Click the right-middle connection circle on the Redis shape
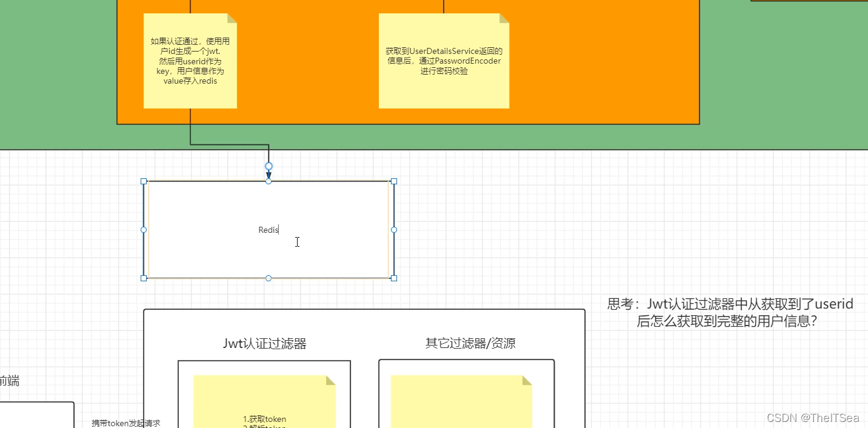Viewport: 868px width, 428px height. point(393,230)
